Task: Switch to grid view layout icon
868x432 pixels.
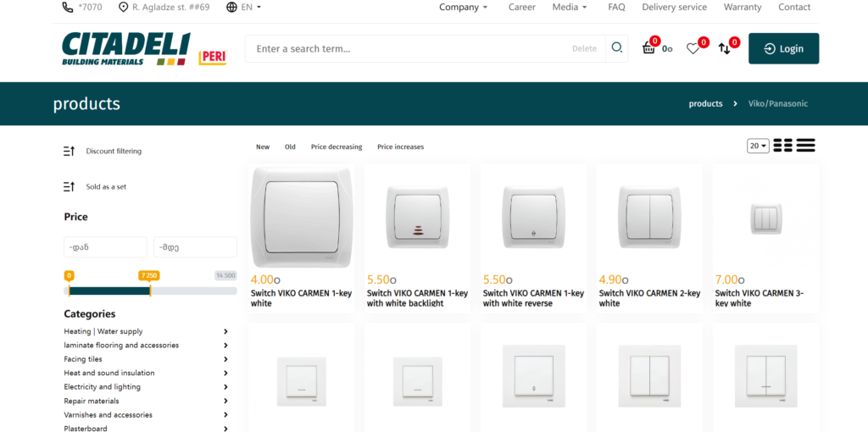Action: click(782, 146)
